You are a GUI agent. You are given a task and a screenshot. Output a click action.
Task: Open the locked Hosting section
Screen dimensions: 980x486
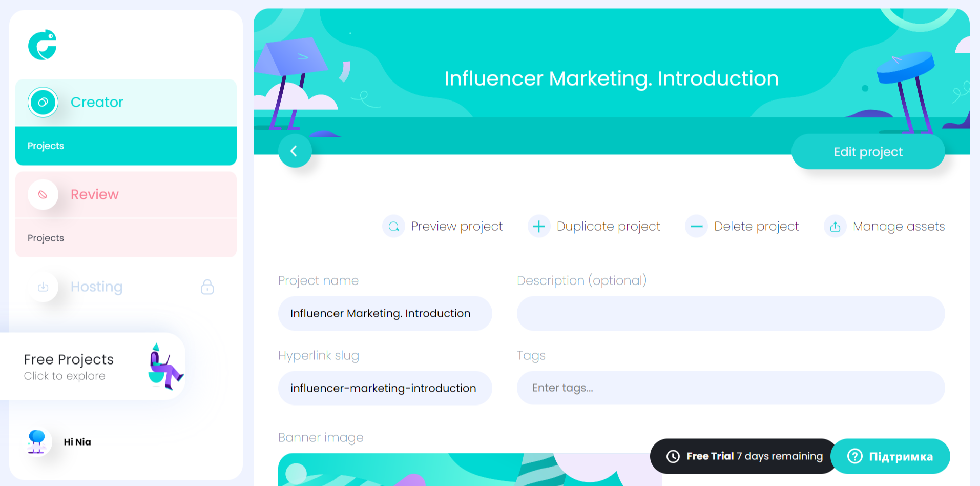(126, 287)
